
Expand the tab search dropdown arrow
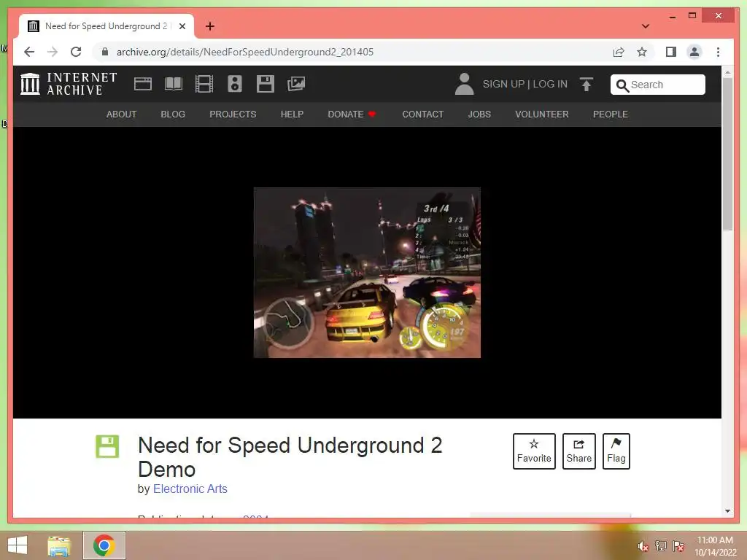click(645, 26)
